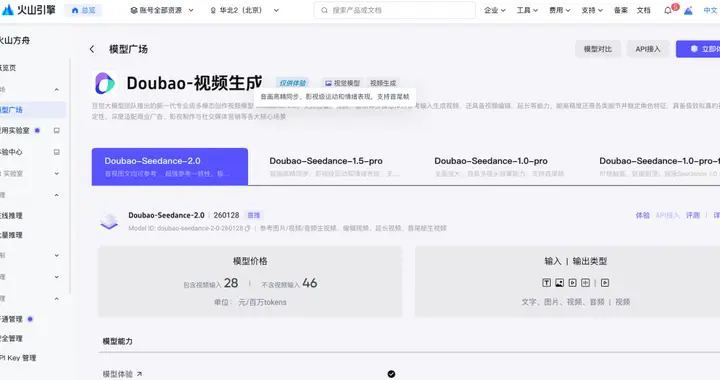Click the monitor icon beside 应用实验室
This screenshot has height=380, width=720.
57,131
